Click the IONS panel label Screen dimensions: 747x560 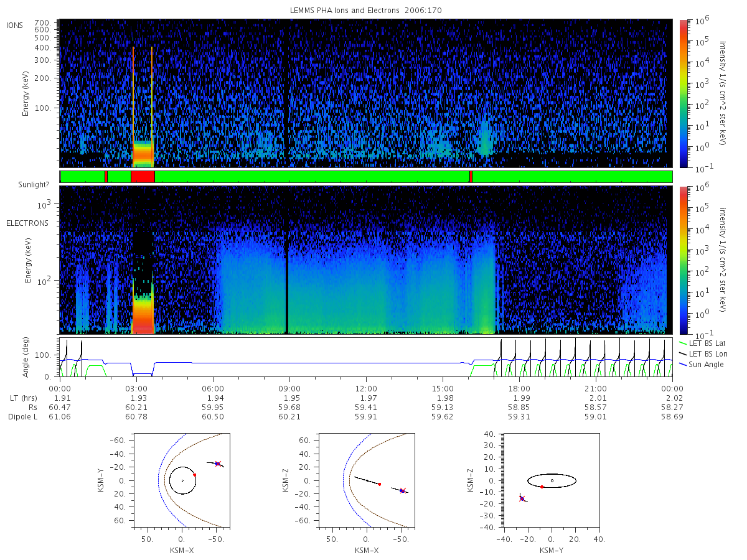point(15,25)
